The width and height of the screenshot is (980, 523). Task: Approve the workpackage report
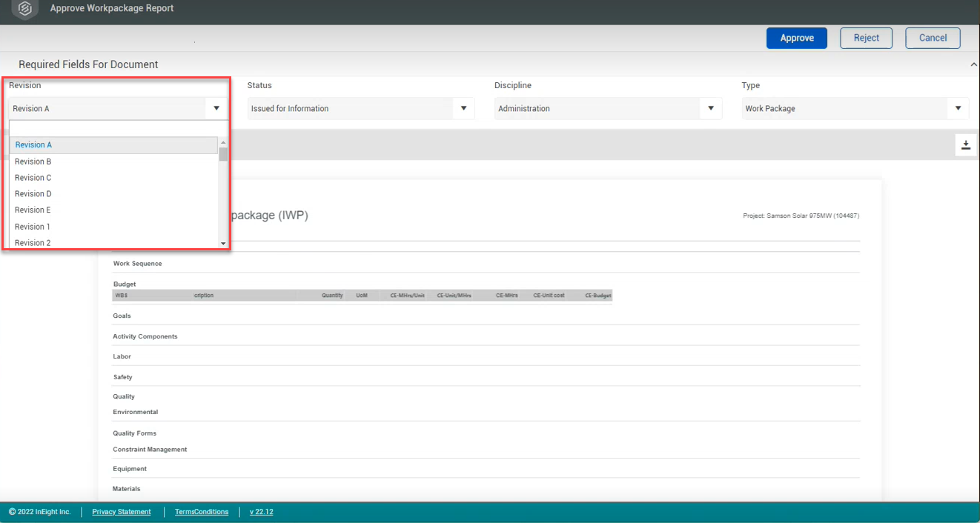(797, 38)
